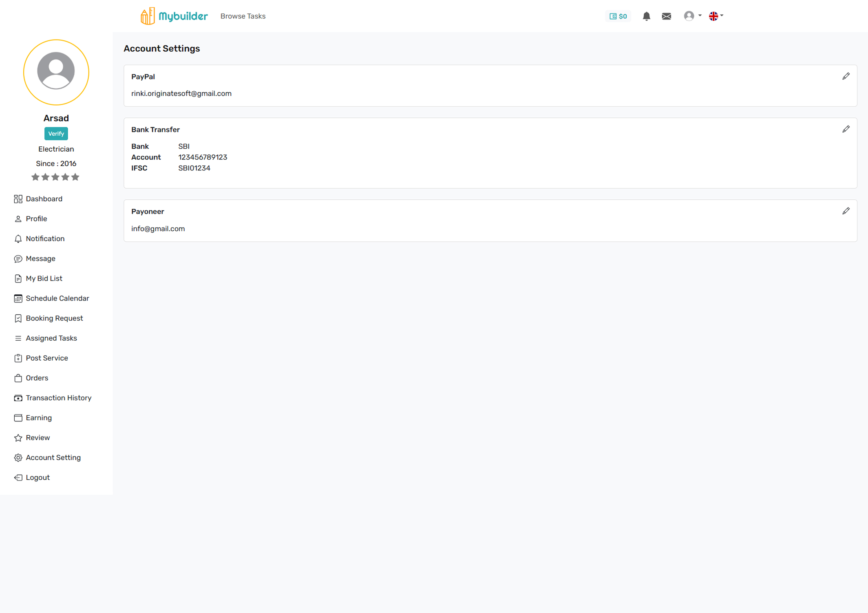Click the five-star rating row
The height and width of the screenshot is (613, 868).
(55, 177)
